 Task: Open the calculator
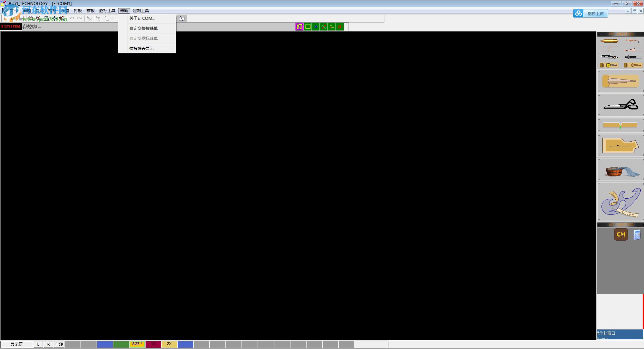637,235
